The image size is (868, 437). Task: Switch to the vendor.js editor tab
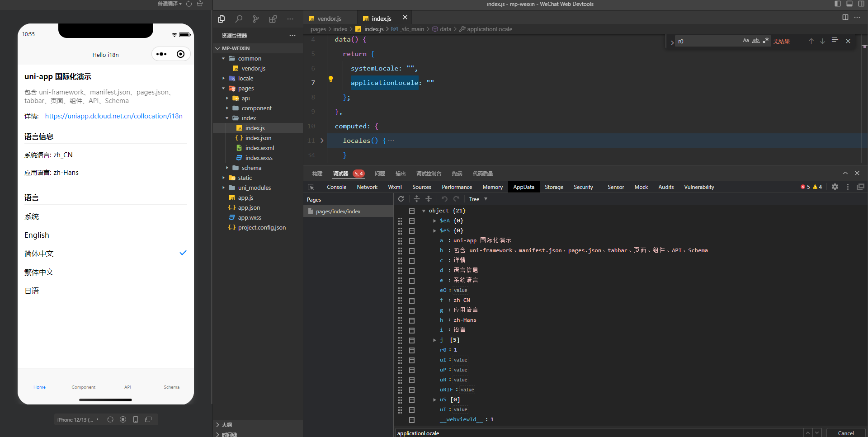click(x=329, y=19)
